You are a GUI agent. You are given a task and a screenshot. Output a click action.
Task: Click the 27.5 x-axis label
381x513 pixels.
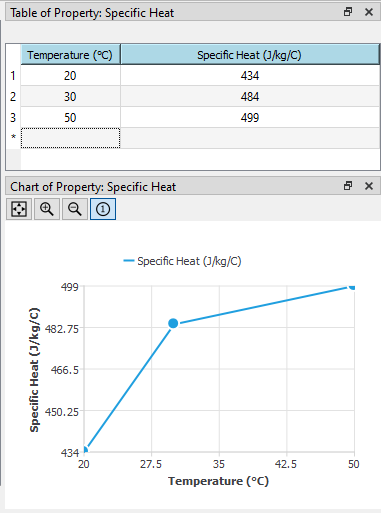pos(151,464)
